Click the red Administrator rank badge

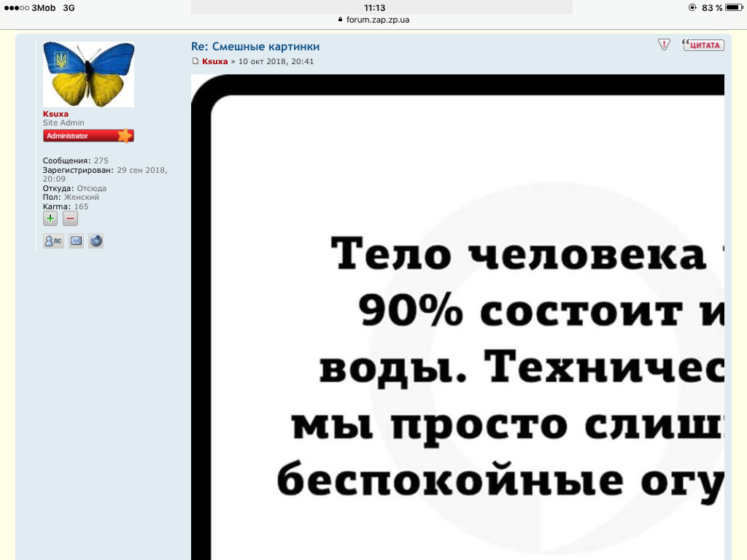[88, 136]
